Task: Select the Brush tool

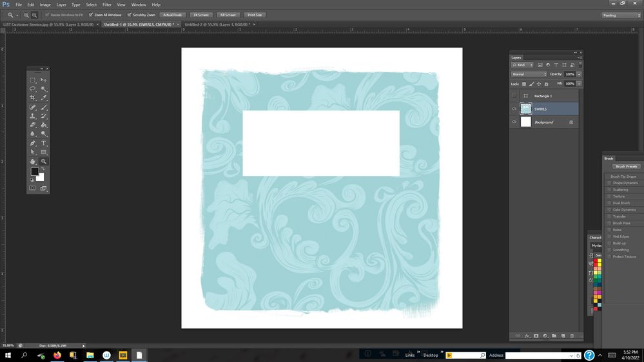Action: pos(44,107)
